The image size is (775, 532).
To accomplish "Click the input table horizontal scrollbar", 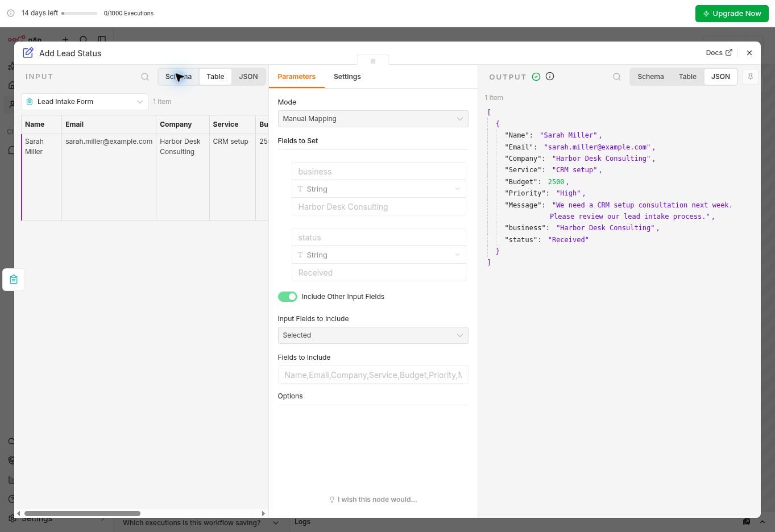I will pos(82,513).
